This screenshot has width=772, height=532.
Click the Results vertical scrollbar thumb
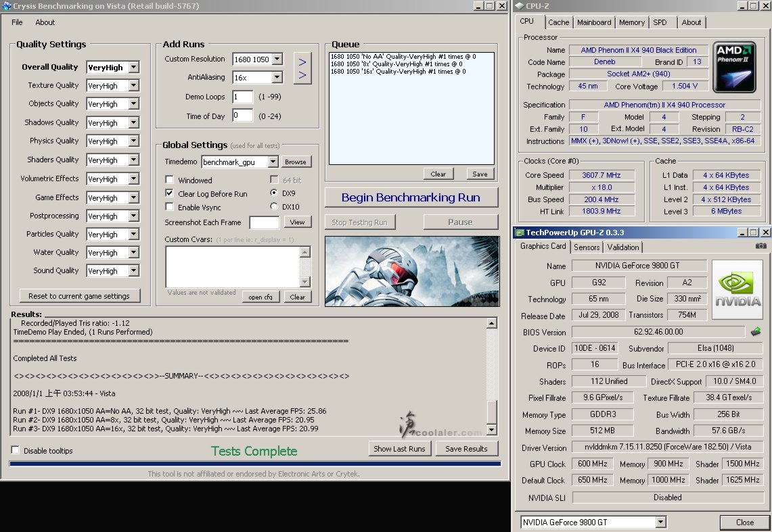491,412
